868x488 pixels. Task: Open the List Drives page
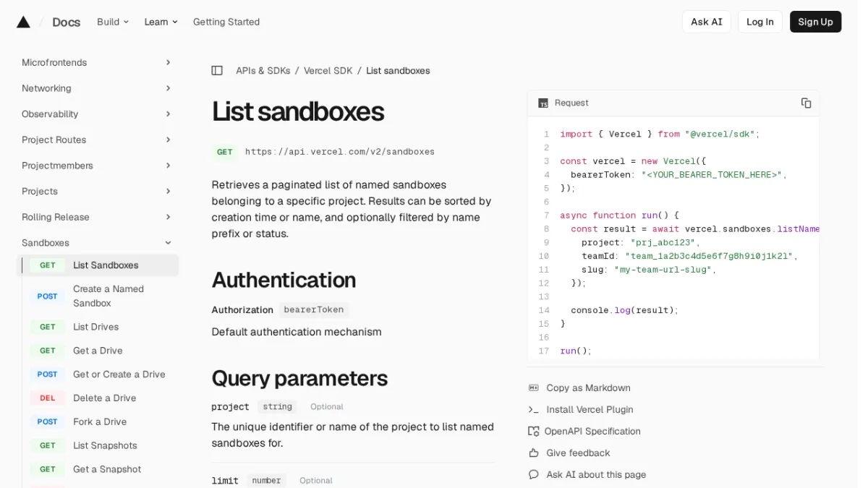[95, 328]
